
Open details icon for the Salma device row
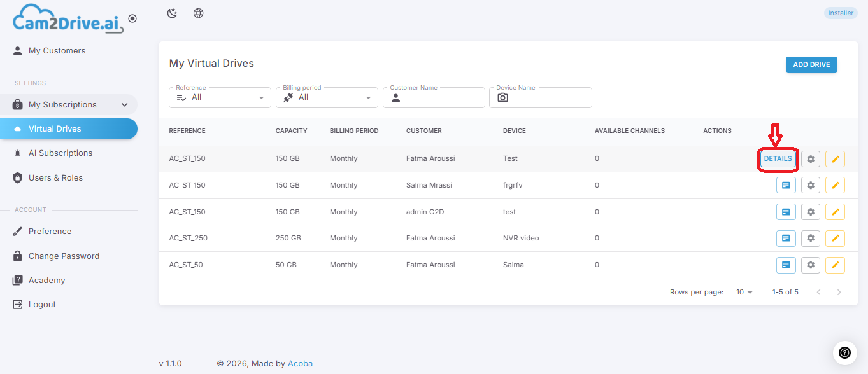click(x=786, y=265)
